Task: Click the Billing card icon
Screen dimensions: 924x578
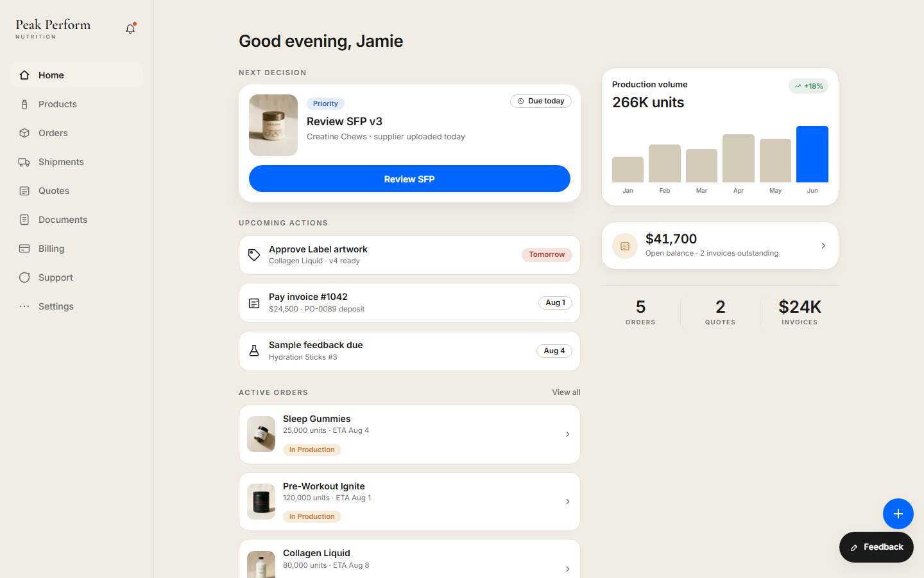Action: (x=24, y=249)
